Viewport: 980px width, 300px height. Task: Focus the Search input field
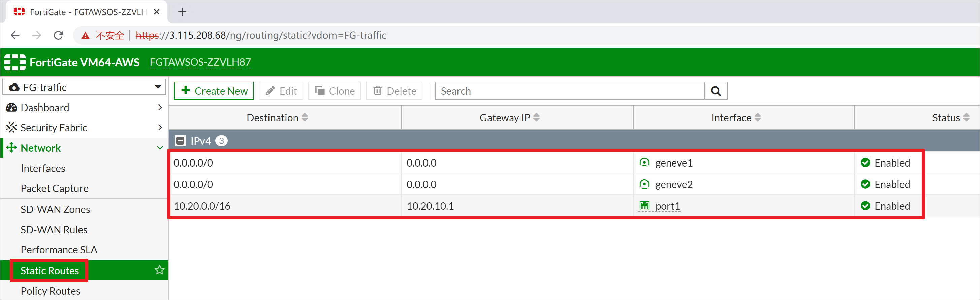(570, 91)
